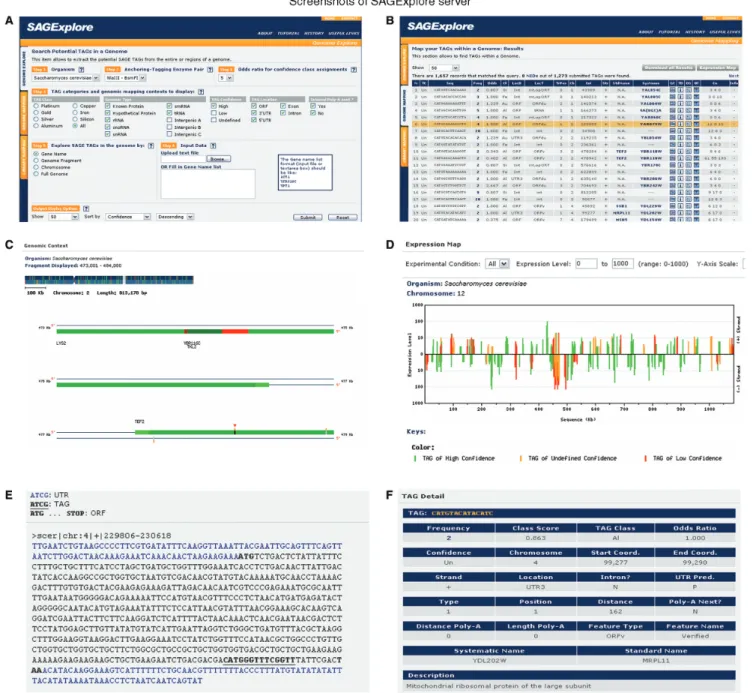This screenshot has height=693, width=753.
Task: Click the TEF2 gene label in Genomic Context
Action: coord(139,422)
